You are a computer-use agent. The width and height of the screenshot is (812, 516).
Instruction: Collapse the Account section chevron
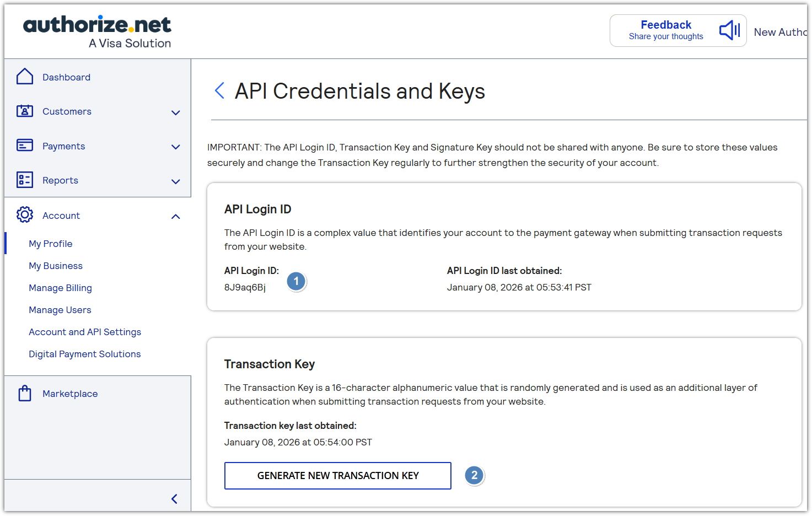point(176,217)
